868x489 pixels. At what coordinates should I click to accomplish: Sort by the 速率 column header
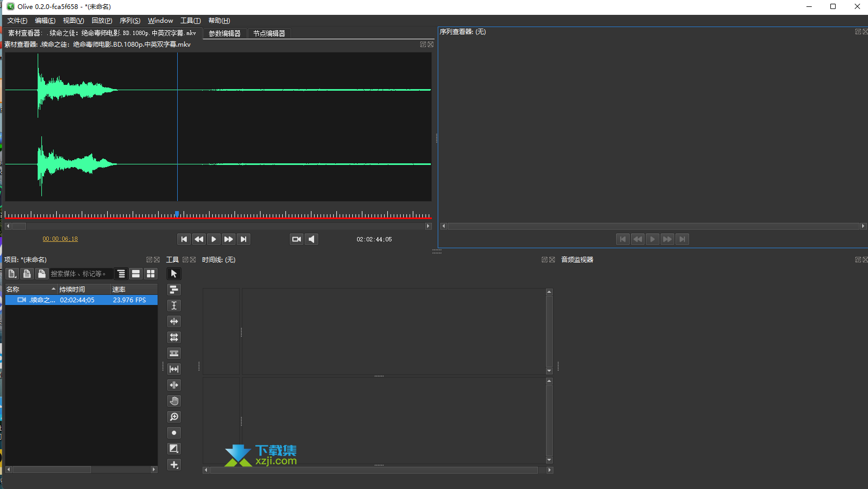134,289
